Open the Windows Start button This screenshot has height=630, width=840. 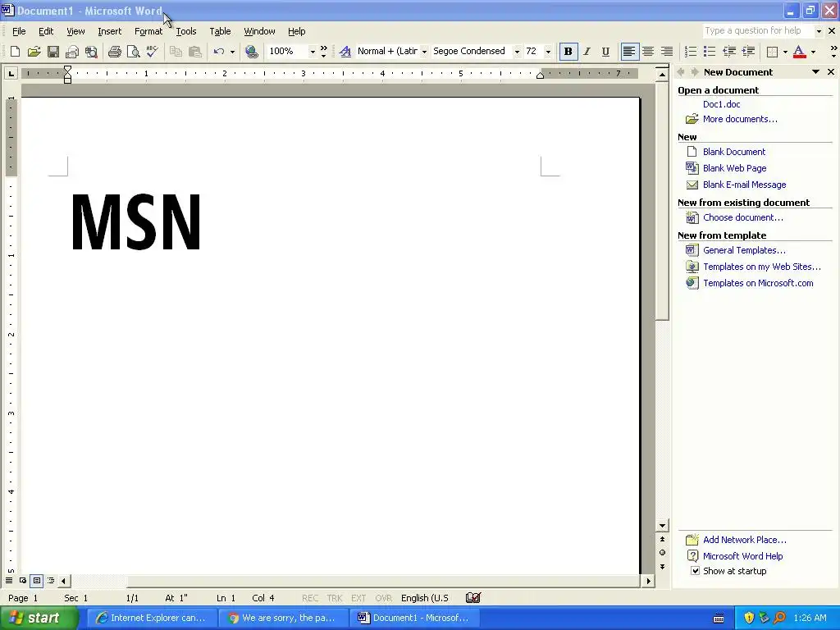point(39,619)
